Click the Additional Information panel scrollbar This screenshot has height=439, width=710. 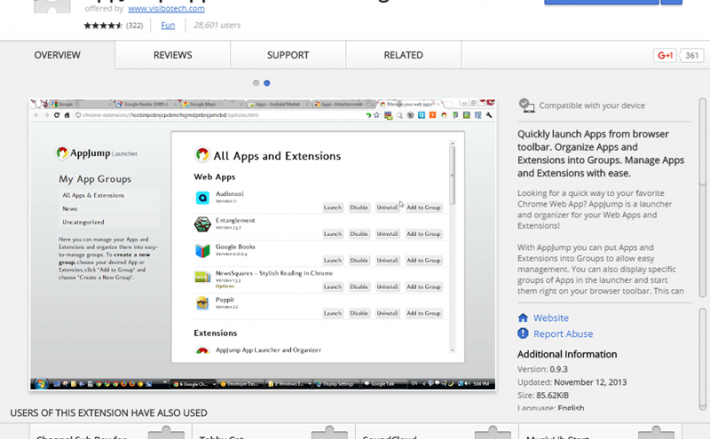pos(702,358)
